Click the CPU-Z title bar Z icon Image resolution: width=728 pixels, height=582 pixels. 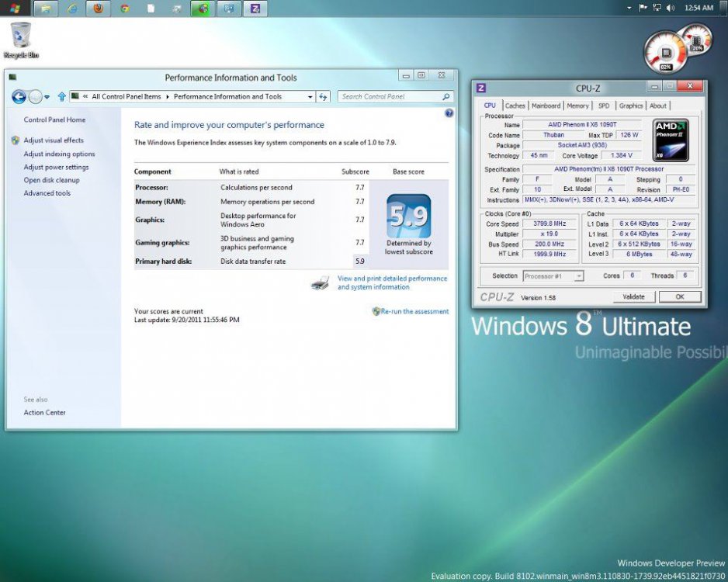tap(481, 88)
